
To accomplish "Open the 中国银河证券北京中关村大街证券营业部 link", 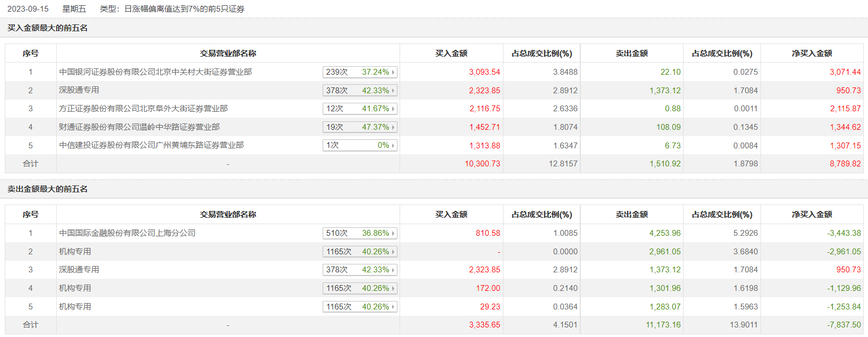I will tap(155, 72).
